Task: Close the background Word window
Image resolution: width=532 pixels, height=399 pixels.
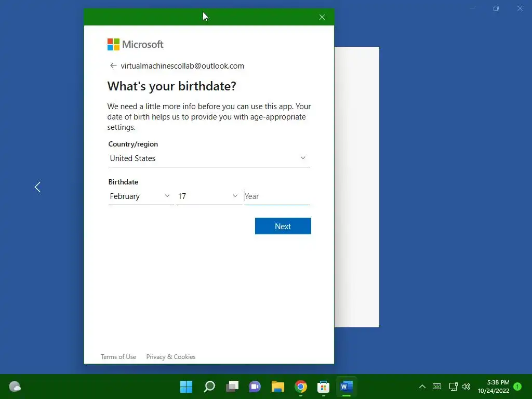Action: pyautogui.click(x=520, y=8)
